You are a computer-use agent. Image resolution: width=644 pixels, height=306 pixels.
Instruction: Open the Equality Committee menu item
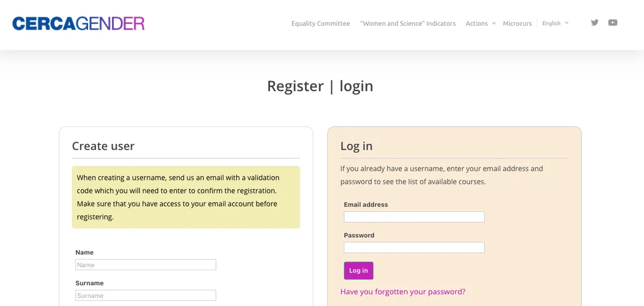coord(320,23)
